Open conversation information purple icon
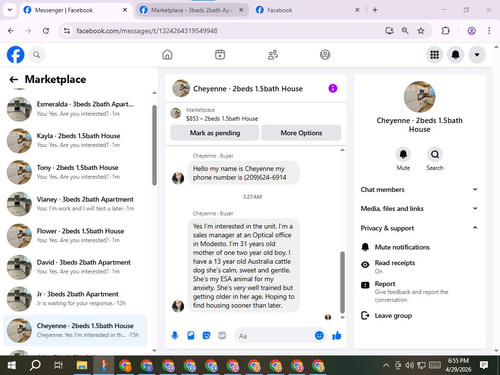 click(x=333, y=88)
